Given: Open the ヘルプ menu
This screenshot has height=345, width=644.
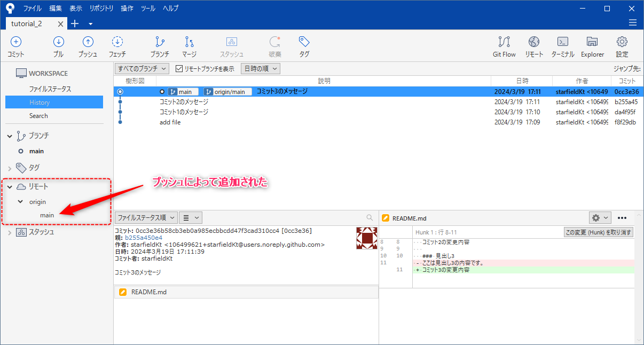Looking at the screenshot, I should (170, 9).
